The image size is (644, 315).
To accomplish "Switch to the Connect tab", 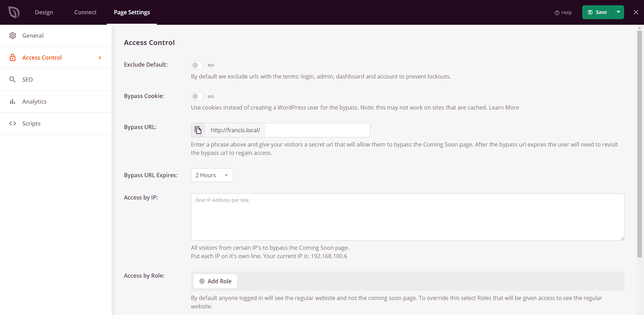I will point(85,12).
